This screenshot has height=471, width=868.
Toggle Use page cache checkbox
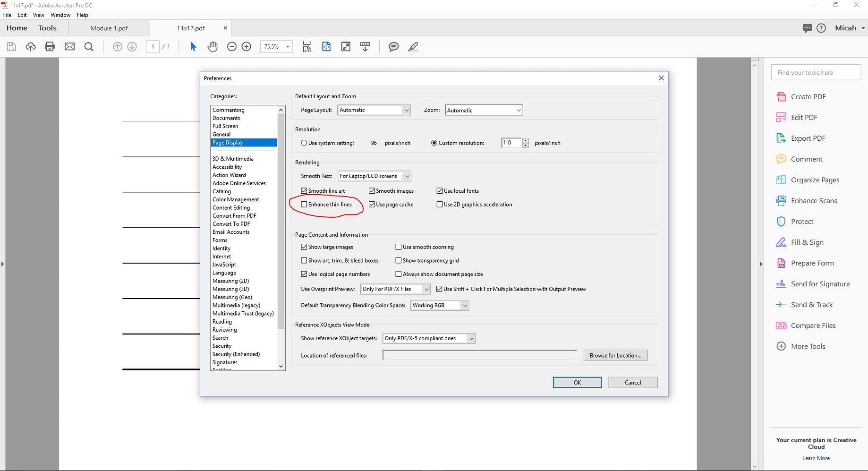pos(372,205)
